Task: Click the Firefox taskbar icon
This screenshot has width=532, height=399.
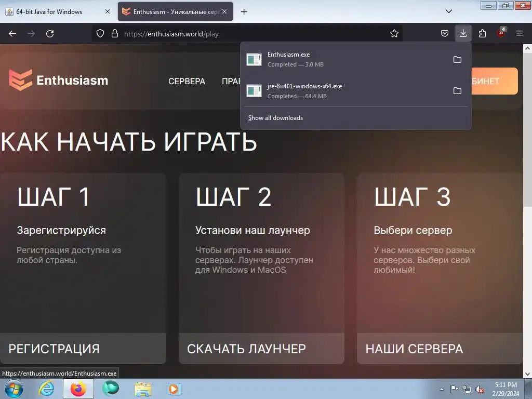Action: click(x=78, y=389)
